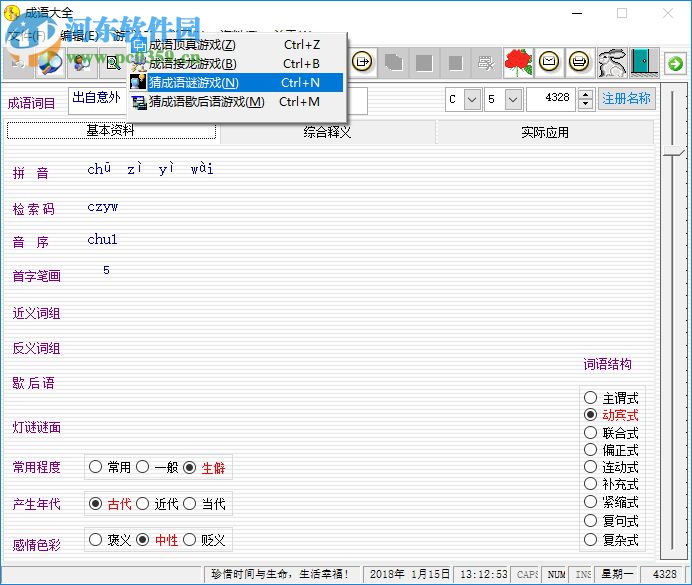Click the 注册名称 button
The width and height of the screenshot is (692, 585).
(626, 98)
